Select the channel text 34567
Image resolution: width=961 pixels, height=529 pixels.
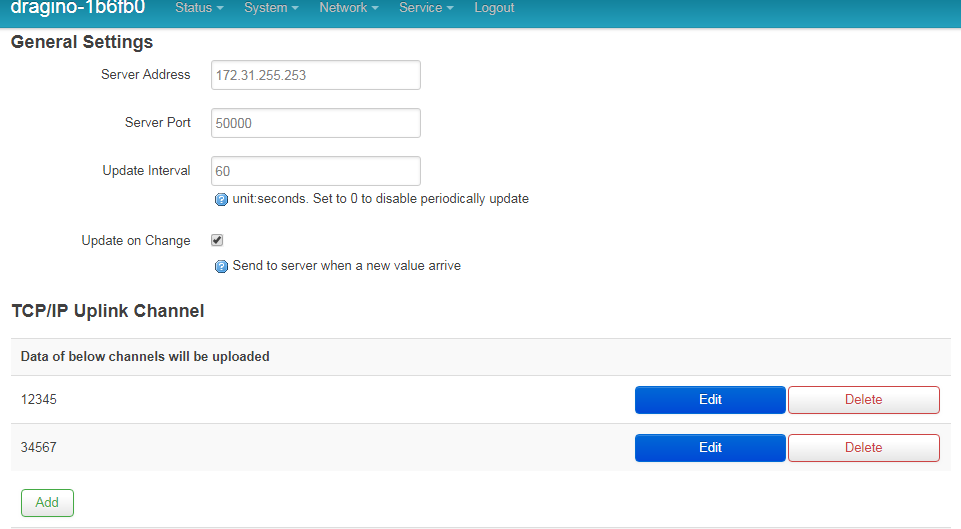(39, 447)
